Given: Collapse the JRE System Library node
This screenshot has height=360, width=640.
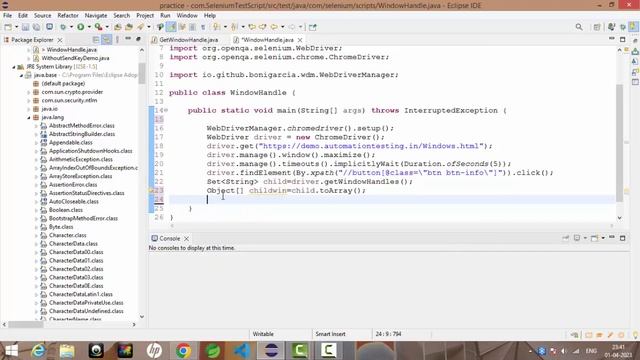Looking at the screenshot, I should coord(13,67).
